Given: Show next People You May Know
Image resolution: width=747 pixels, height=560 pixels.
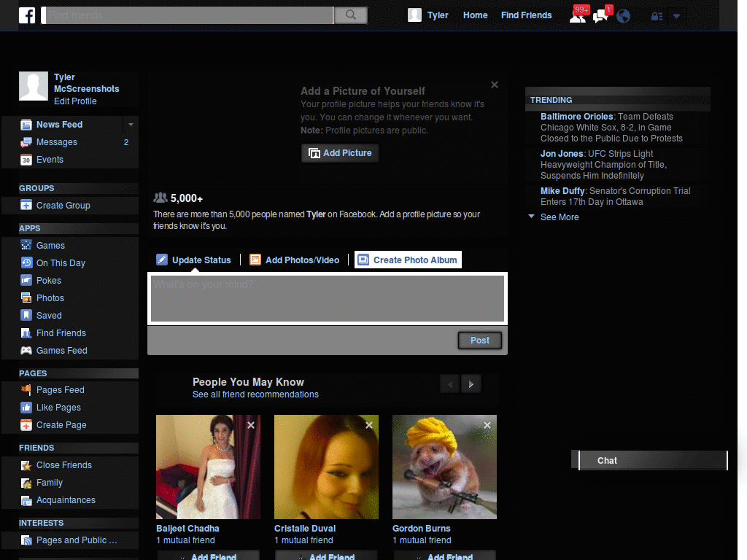Looking at the screenshot, I should 471,384.
